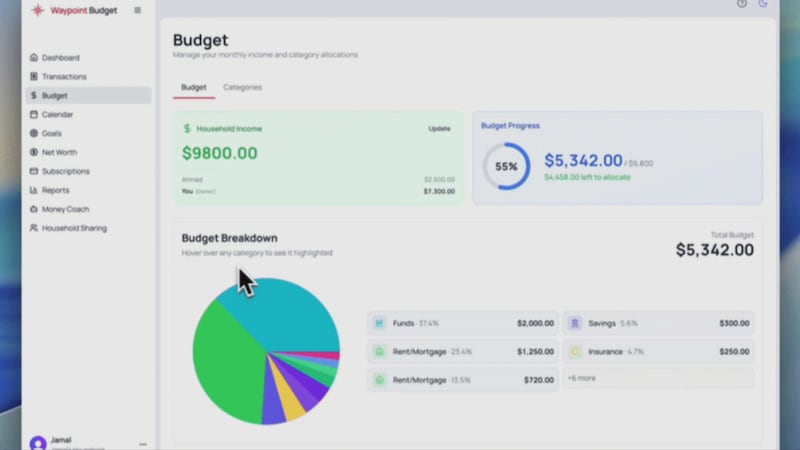
Task: Click the Transactions sidebar icon
Action: pos(33,77)
